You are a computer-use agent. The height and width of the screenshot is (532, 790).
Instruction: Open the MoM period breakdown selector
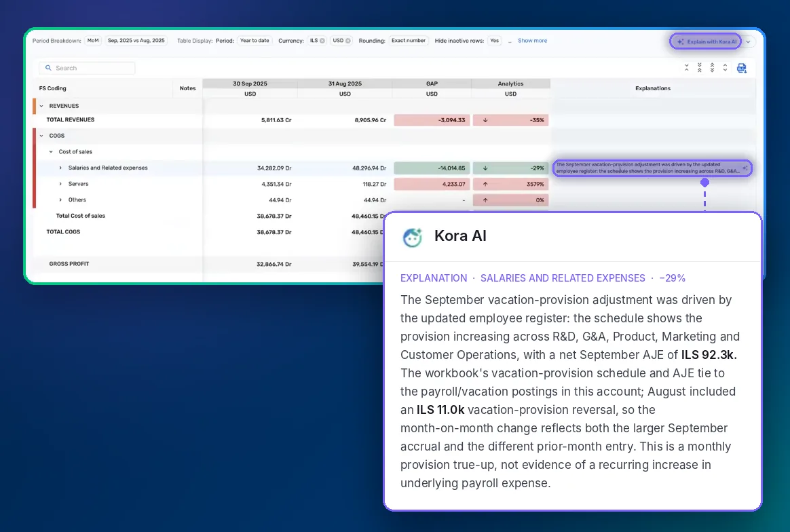pos(93,41)
